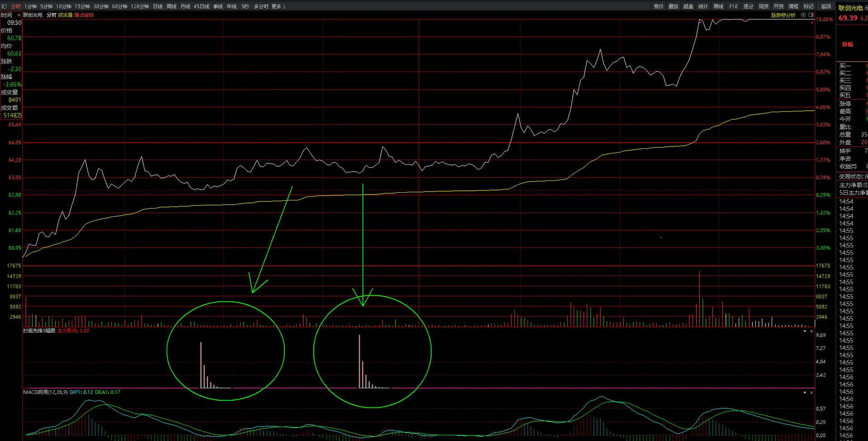Activate the 画线 drawing tool

[x=719, y=6]
